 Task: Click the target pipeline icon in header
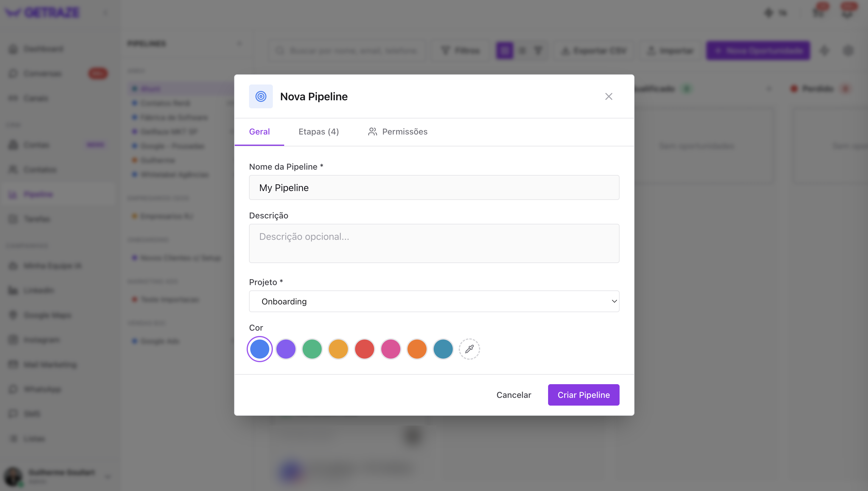click(x=261, y=96)
